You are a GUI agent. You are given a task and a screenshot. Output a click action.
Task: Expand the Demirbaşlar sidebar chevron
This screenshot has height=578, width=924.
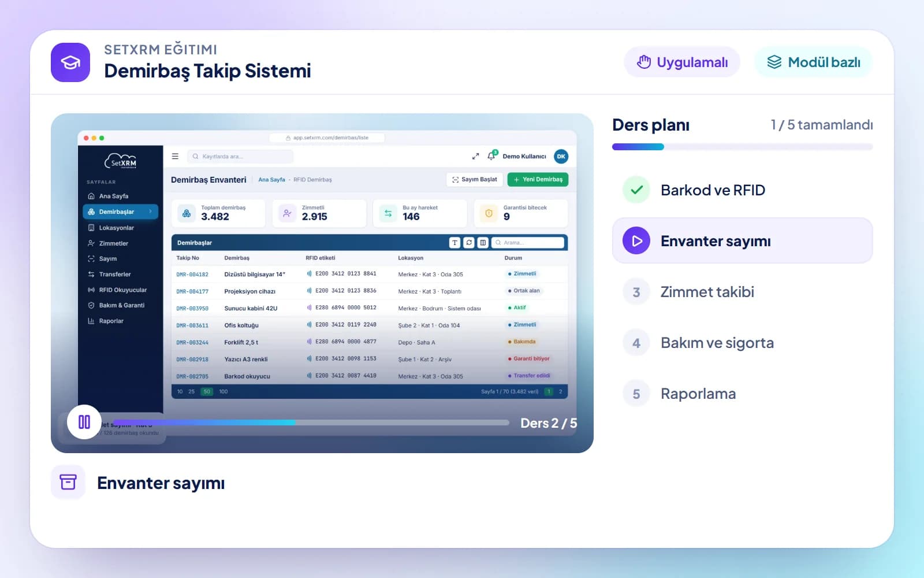[150, 212]
